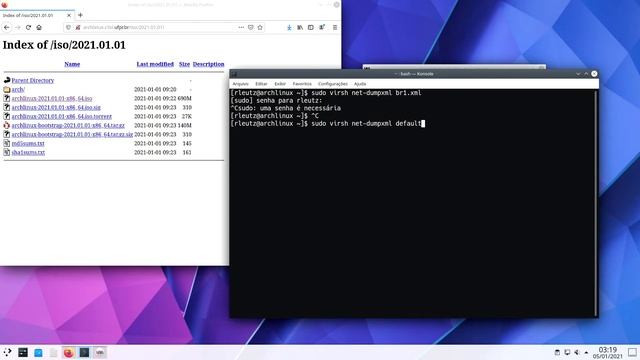Open md5sums.txt

click(x=28, y=143)
